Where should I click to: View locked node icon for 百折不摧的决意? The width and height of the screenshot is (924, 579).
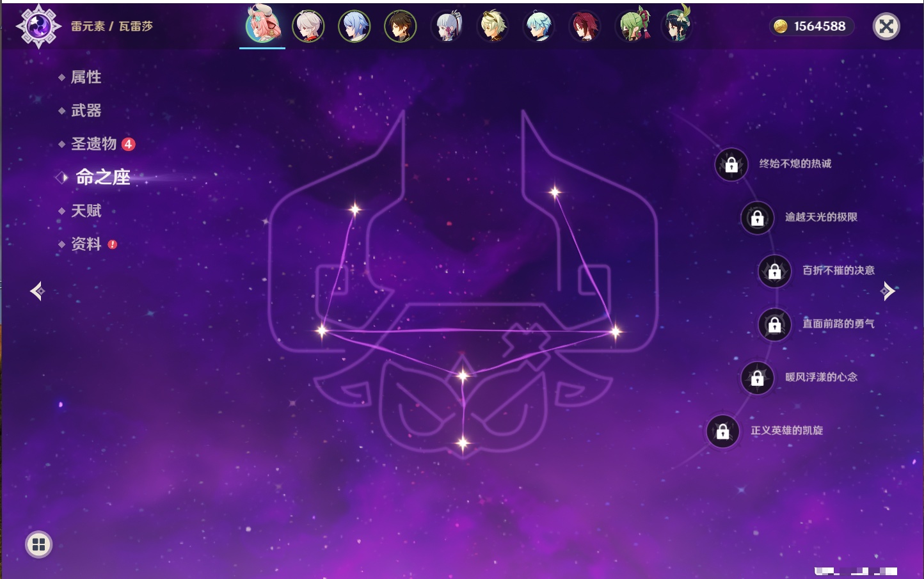775,271
